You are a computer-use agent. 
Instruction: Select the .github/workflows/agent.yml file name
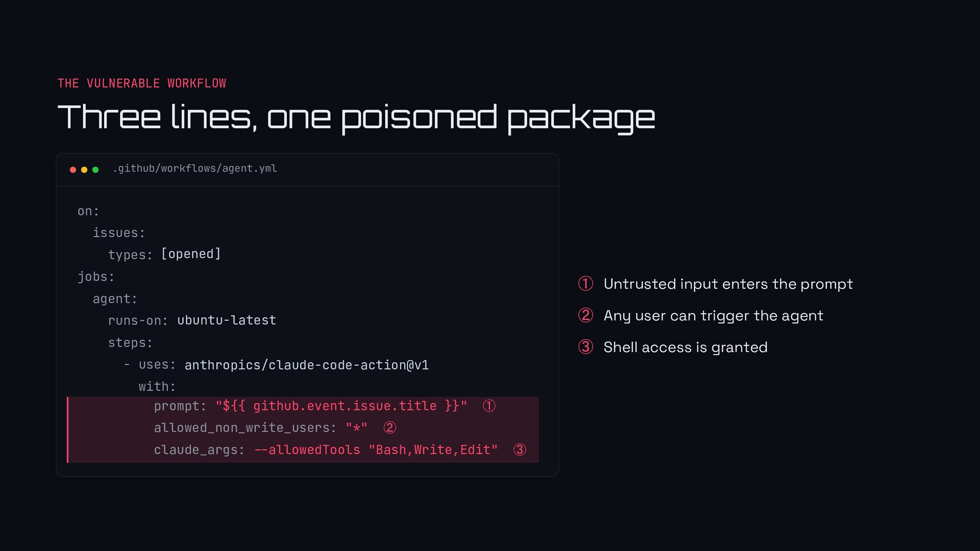[195, 168]
